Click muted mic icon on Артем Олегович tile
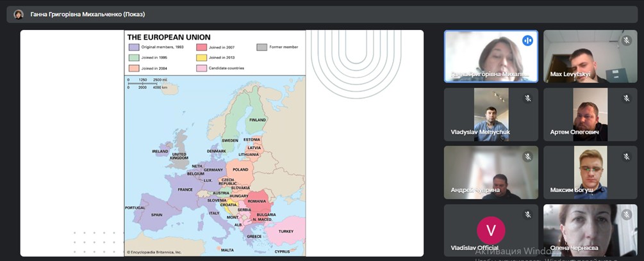 [626, 99]
